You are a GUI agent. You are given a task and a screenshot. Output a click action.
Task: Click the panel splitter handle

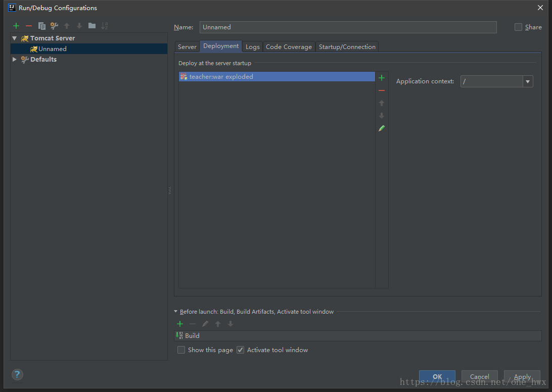(x=170, y=190)
